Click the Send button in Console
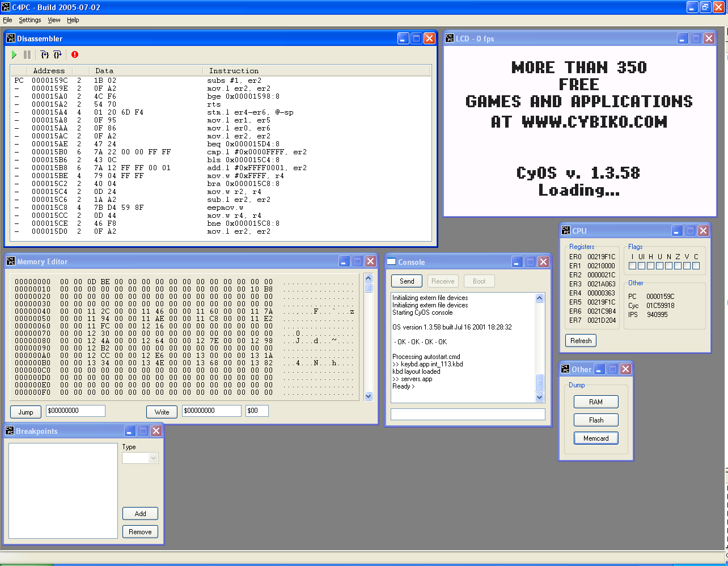This screenshot has height=566, width=728. pos(407,281)
